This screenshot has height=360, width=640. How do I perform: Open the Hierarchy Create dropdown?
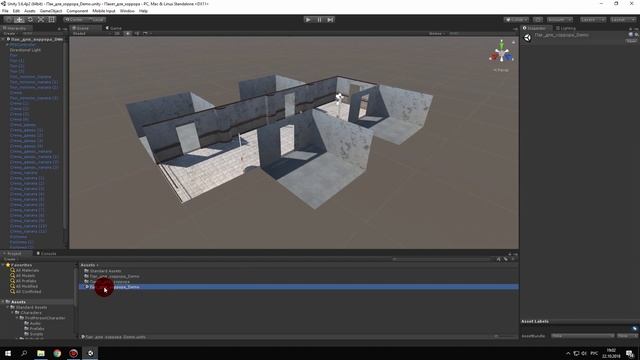[x=10, y=33]
